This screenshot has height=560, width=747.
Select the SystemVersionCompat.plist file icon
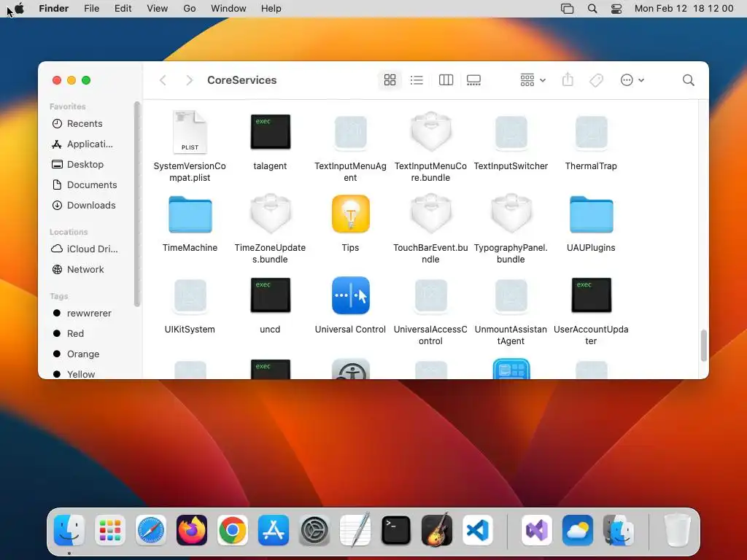(190, 132)
